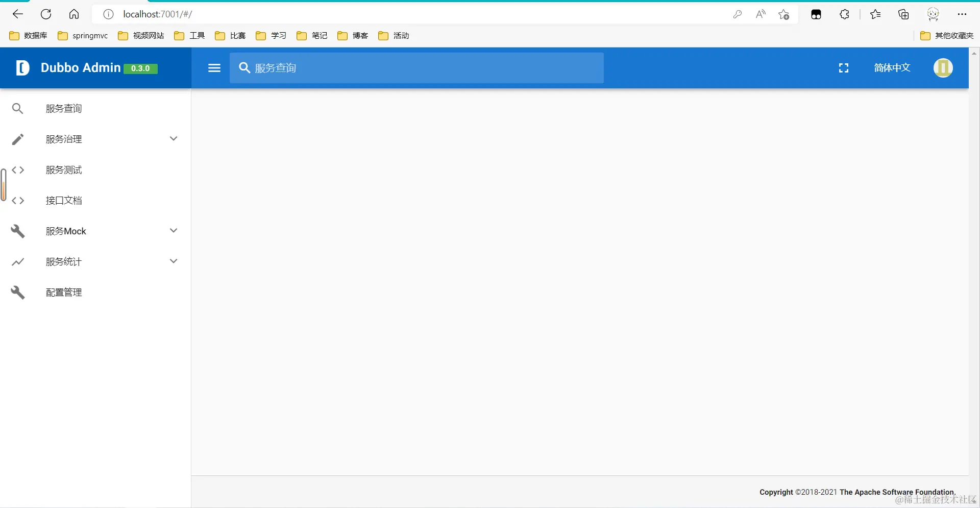Open the 博客 bookmark folder
The image size is (980, 508).
pos(353,36)
